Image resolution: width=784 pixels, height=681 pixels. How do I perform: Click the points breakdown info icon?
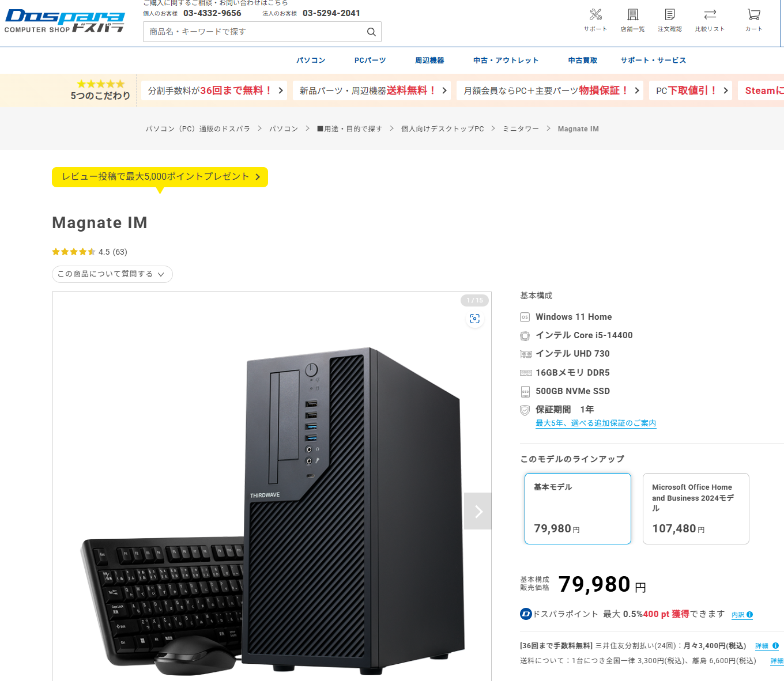tap(749, 615)
